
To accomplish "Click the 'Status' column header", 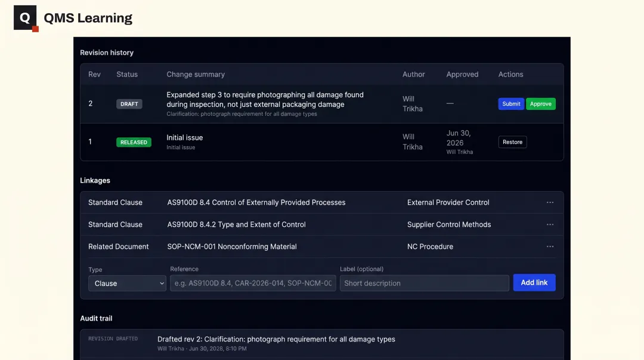I will (x=127, y=75).
